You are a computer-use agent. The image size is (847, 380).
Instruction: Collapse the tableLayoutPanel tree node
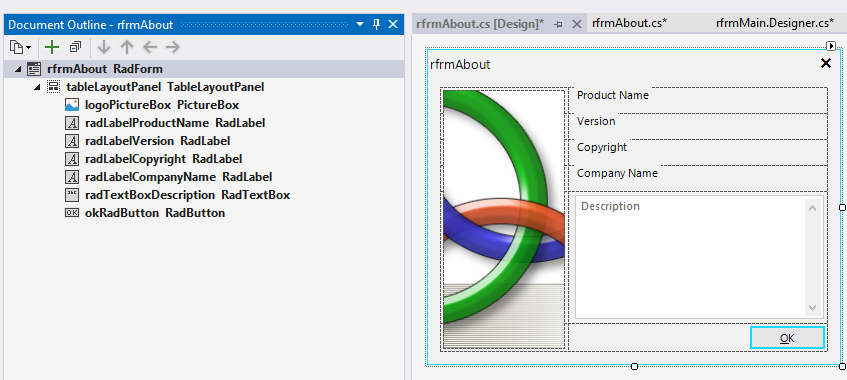(37, 87)
